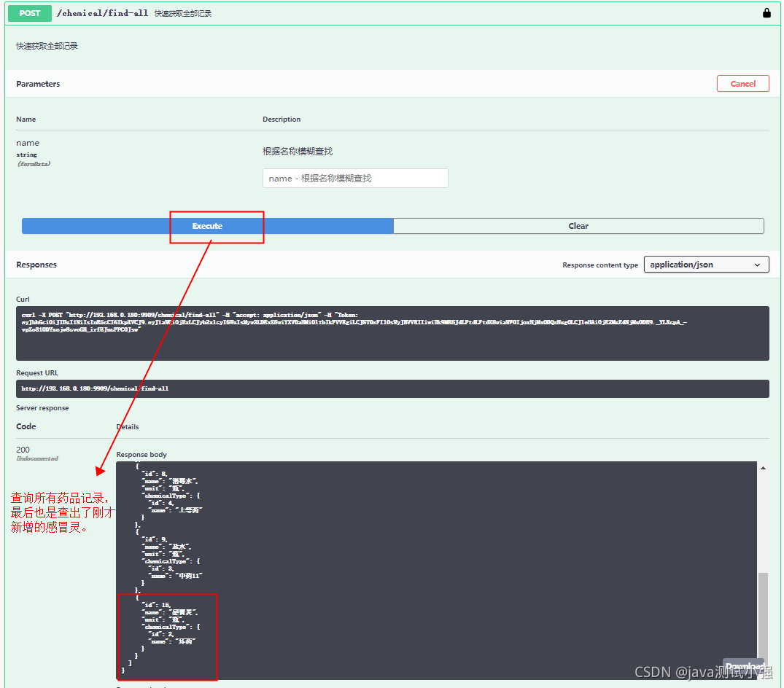Screen dimensions: 784x688
Task: Open the Response content type dropdown
Action: (x=706, y=265)
